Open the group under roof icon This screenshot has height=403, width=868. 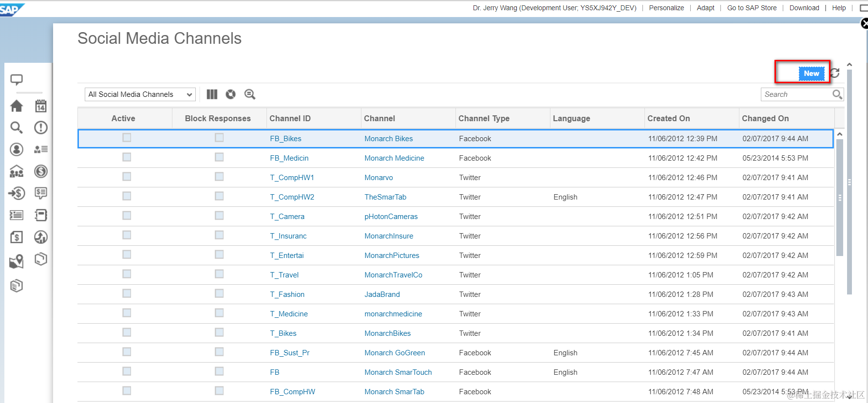[17, 171]
